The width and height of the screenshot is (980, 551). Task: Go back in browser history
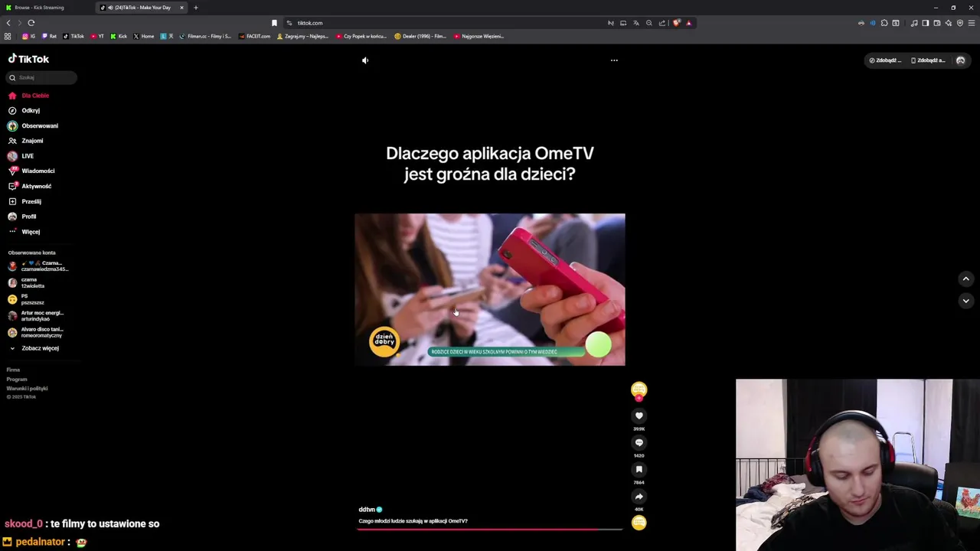(8, 23)
